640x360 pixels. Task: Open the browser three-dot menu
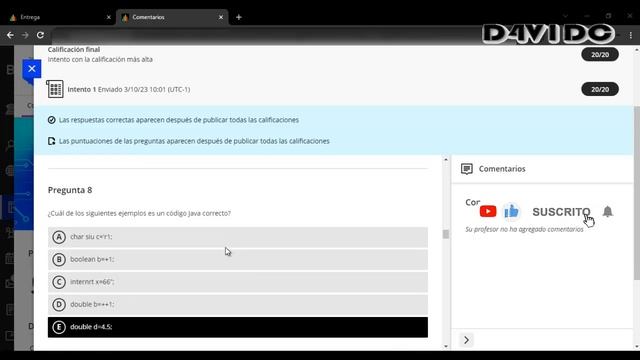pyautogui.click(x=631, y=36)
